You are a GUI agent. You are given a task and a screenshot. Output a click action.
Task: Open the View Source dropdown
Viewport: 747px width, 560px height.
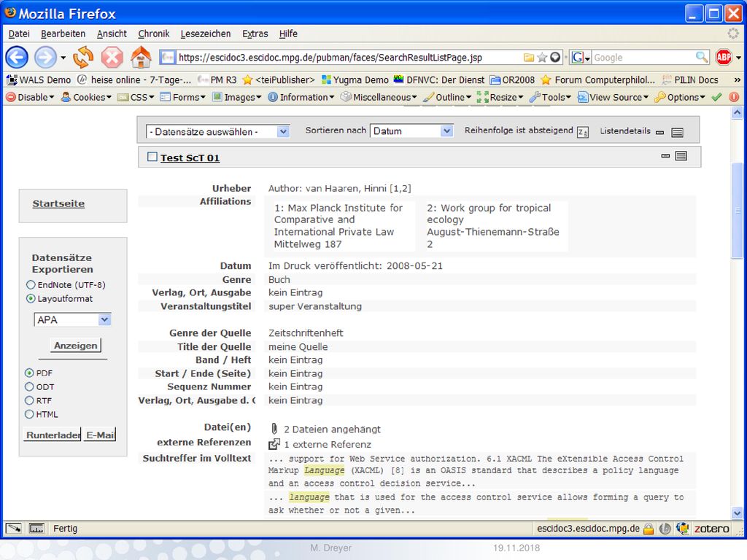[x=613, y=97]
